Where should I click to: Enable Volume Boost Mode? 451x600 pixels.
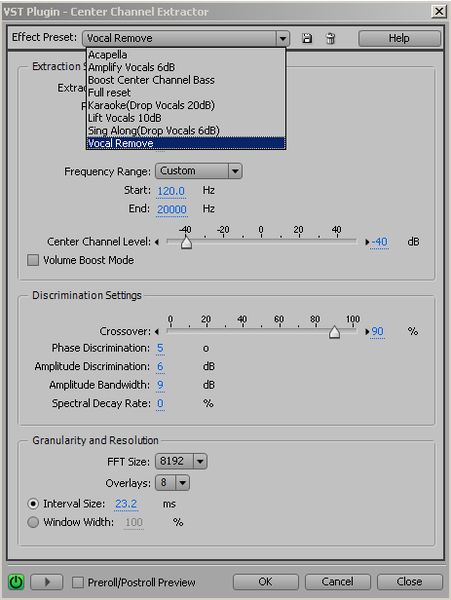(x=33, y=260)
